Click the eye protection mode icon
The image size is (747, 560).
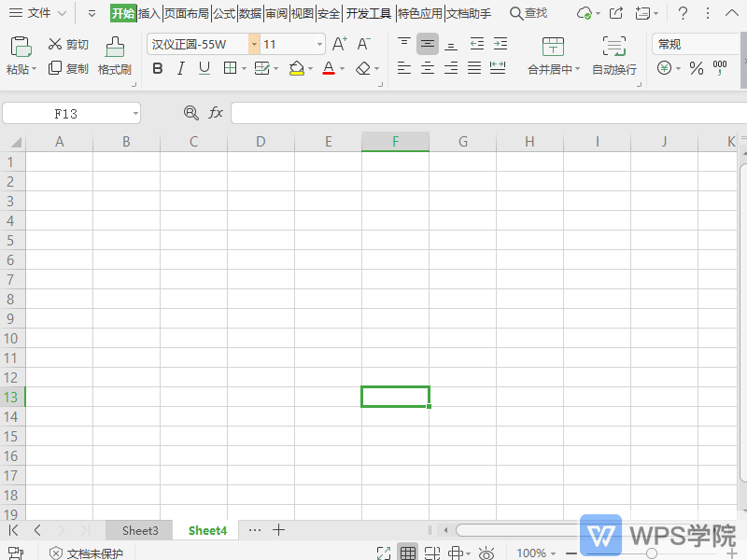pyautogui.click(x=486, y=553)
